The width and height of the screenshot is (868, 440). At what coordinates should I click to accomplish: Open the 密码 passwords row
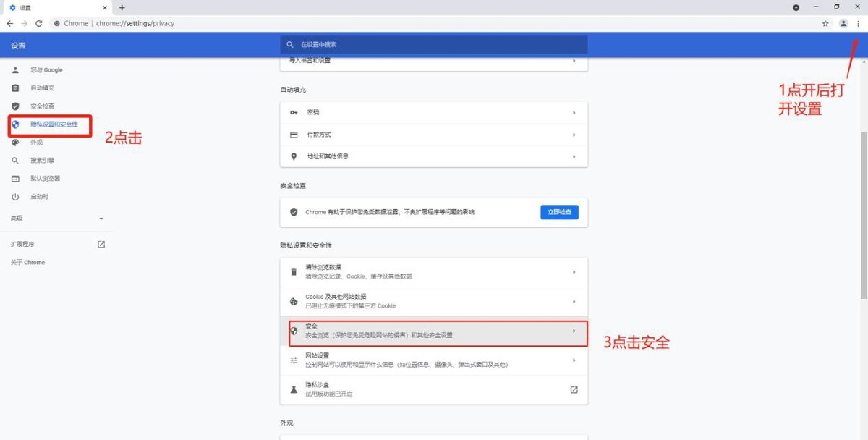point(434,113)
